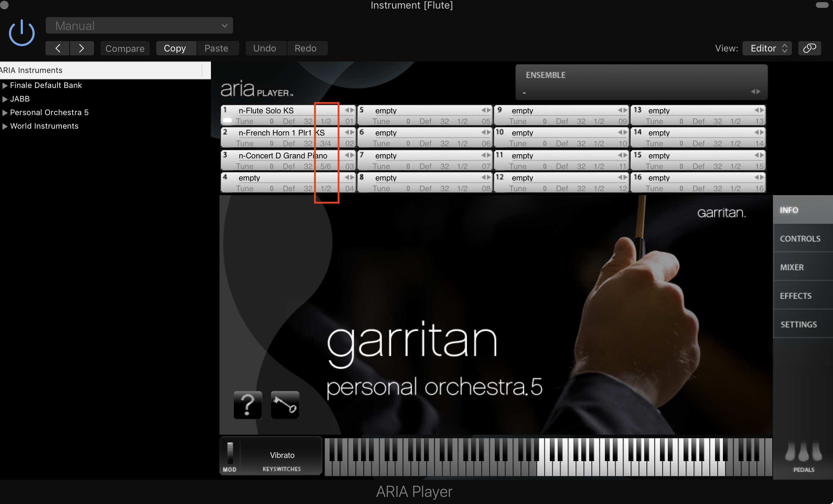Screen dimensions: 833x504
Task: Click slot 1 Tune value
Action: click(x=272, y=122)
